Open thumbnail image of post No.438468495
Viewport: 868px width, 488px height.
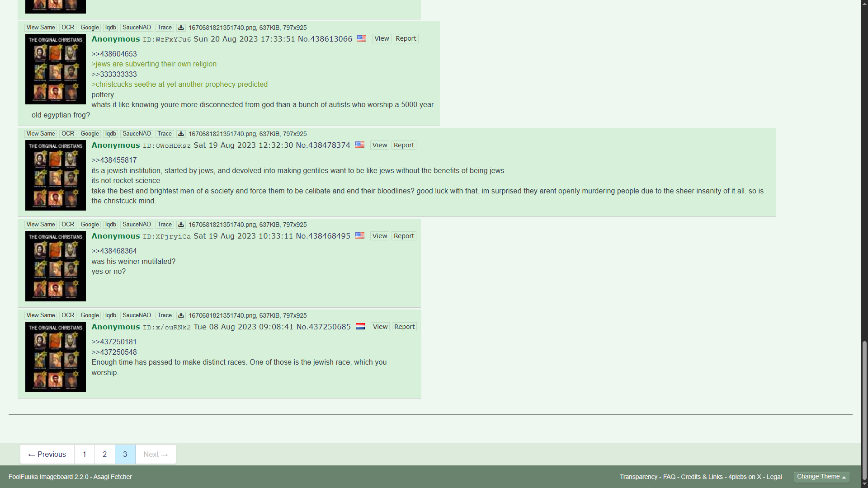(56, 266)
